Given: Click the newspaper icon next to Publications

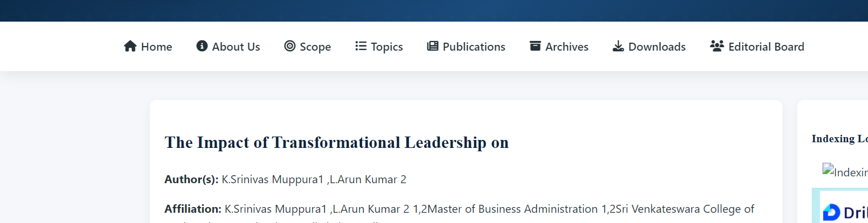Looking at the screenshot, I should [x=433, y=46].
